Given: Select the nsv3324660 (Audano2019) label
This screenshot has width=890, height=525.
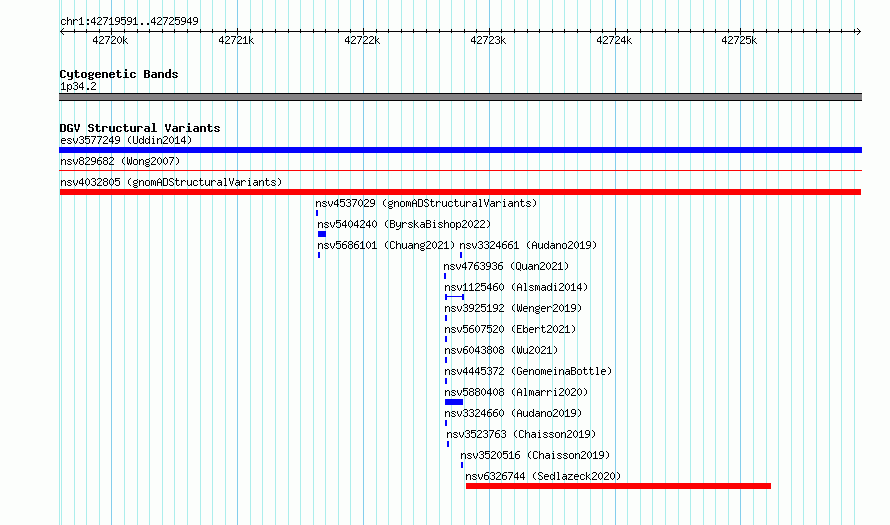Looking at the screenshot, I should [513, 413].
